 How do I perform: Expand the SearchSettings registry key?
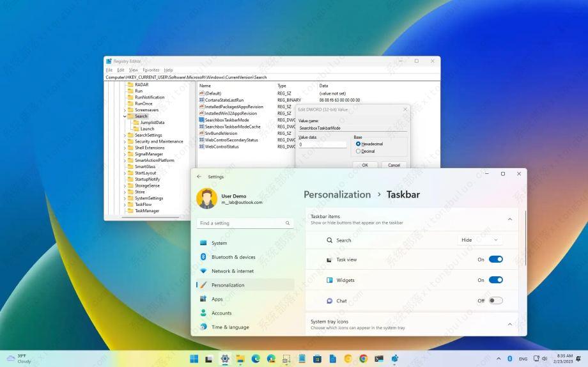click(125, 136)
